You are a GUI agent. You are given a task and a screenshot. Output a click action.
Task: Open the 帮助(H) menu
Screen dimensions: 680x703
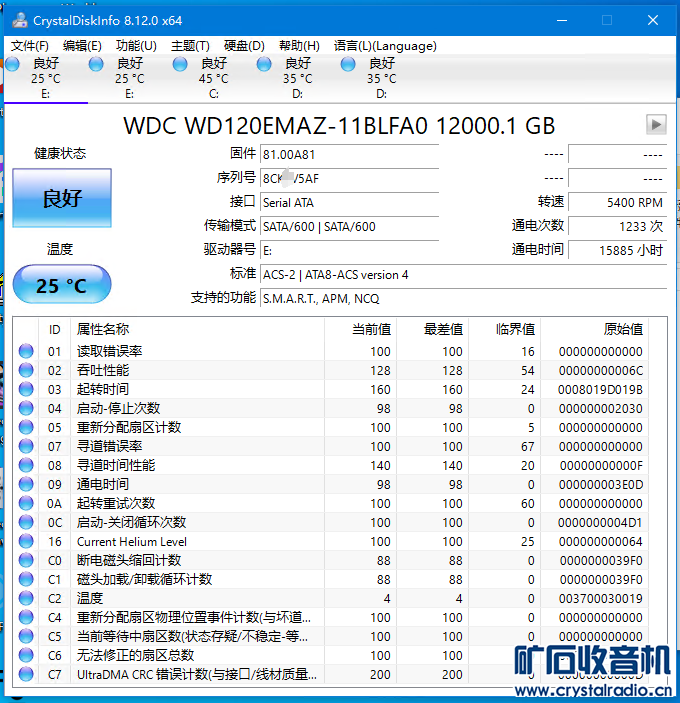click(299, 46)
